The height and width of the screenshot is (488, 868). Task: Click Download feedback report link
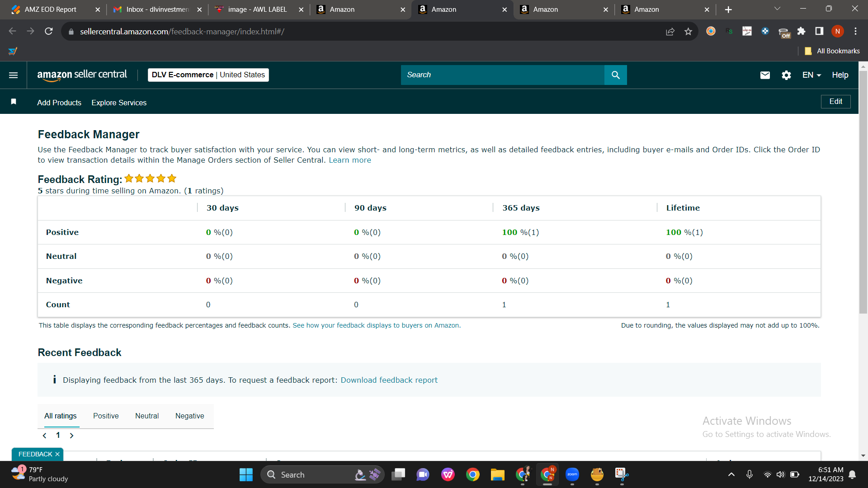coord(389,380)
